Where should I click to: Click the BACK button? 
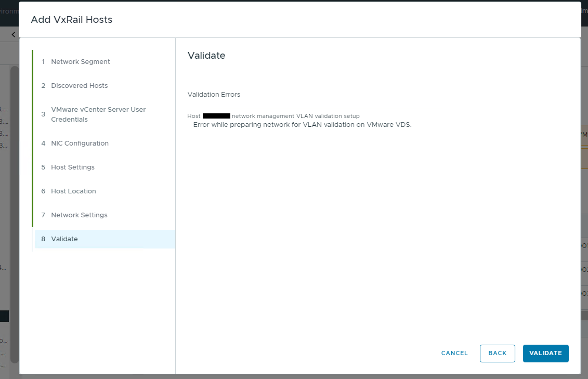click(497, 353)
